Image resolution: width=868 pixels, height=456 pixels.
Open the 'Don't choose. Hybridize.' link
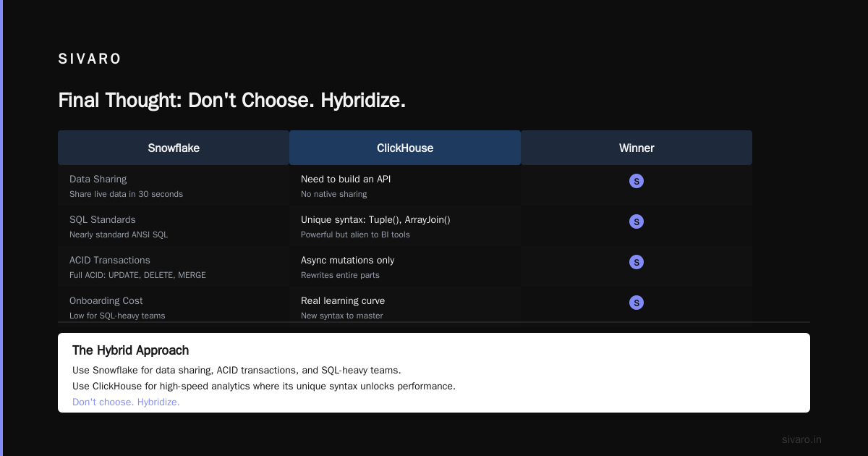point(126,402)
